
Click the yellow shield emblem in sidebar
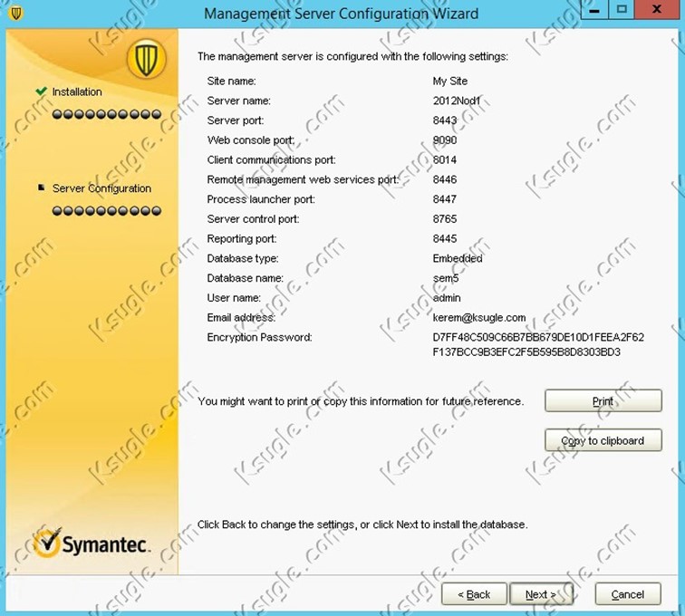[x=147, y=59]
